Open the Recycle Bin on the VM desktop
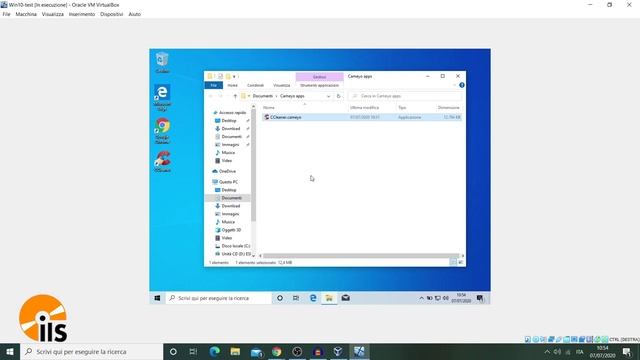 click(x=162, y=62)
